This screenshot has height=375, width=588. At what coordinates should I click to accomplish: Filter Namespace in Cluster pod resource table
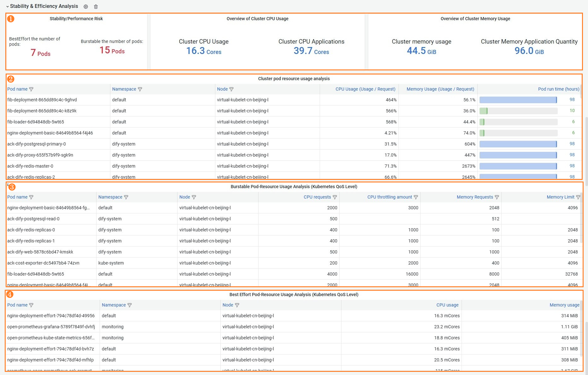[140, 89]
